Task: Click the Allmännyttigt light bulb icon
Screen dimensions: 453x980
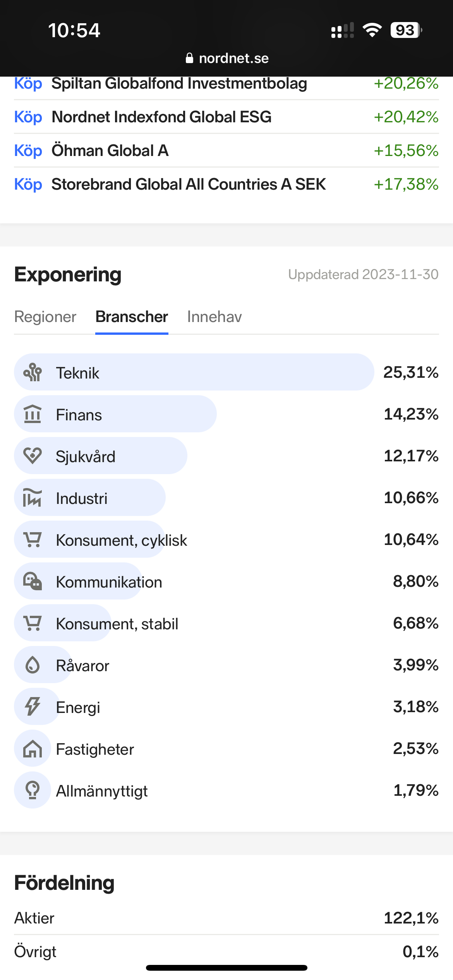Action: [33, 790]
